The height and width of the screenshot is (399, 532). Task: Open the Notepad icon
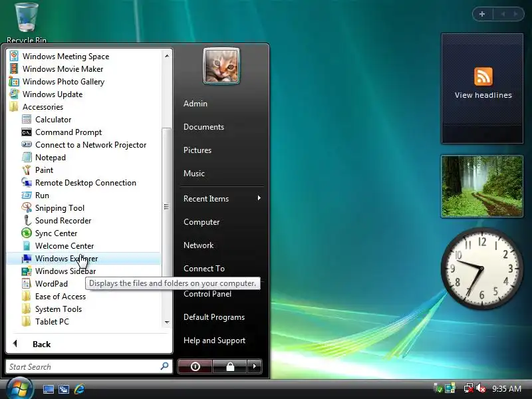27,157
